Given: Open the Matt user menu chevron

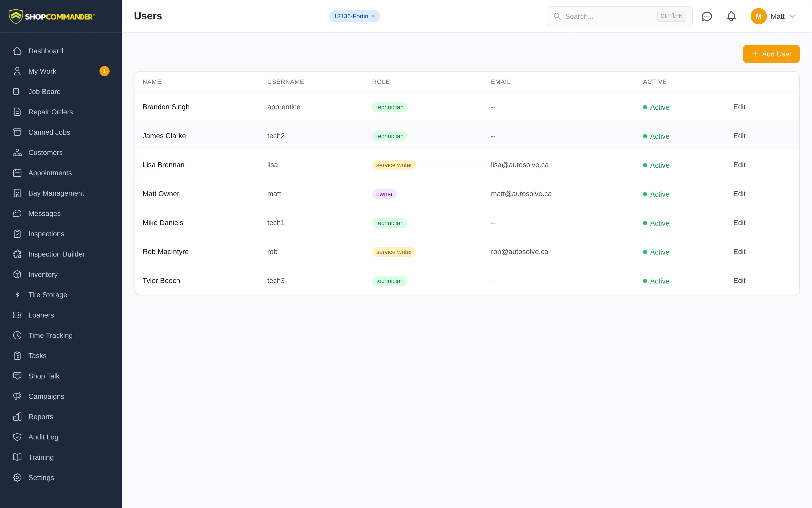Looking at the screenshot, I should (x=792, y=17).
